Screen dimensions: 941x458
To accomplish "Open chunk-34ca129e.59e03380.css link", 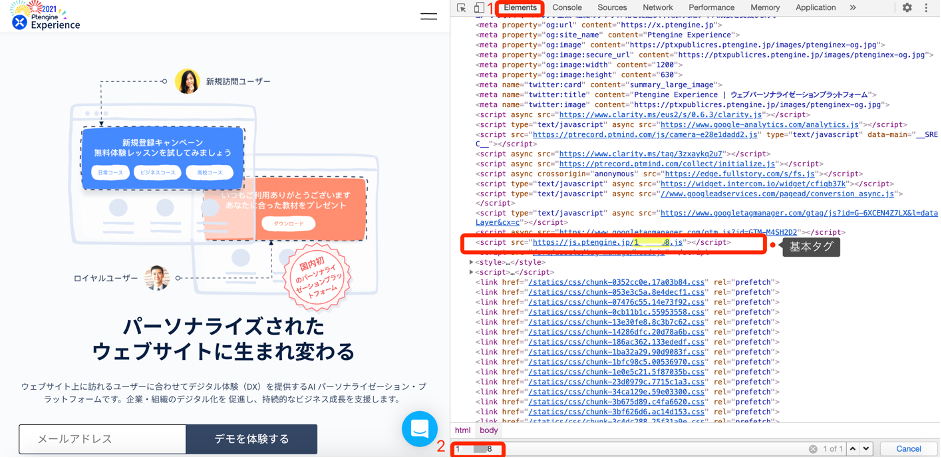I will [615, 391].
